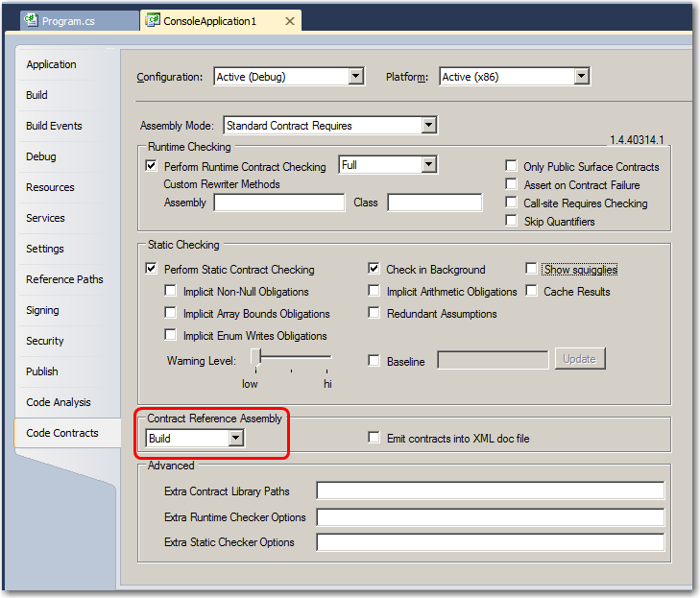Open the runtime checking level Full dropdown
Screen dimensions: 700x598
(x=428, y=165)
